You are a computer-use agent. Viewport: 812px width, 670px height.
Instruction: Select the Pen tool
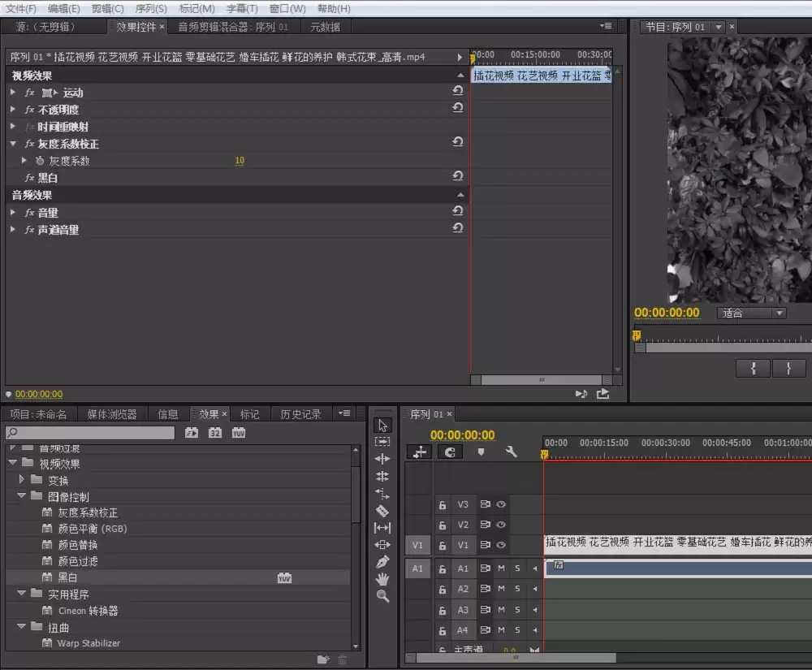click(382, 562)
